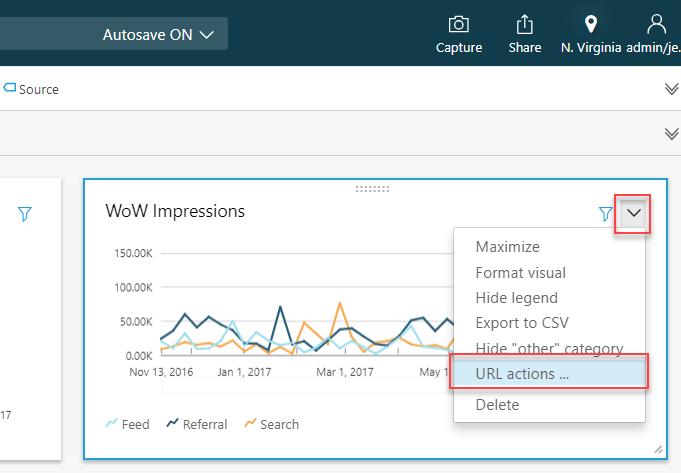The width and height of the screenshot is (681, 473).
Task: Open the Autosave ON dropdown
Action: click(x=158, y=34)
